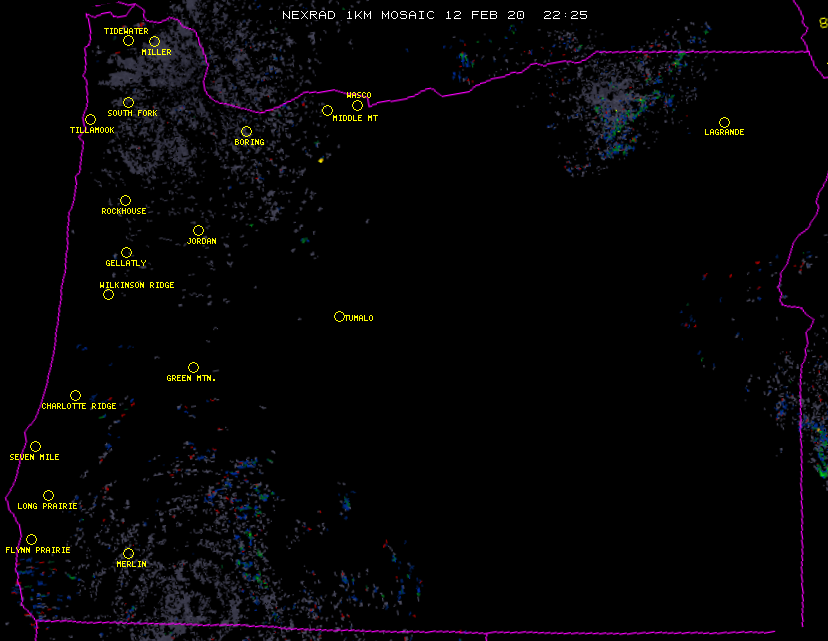The image size is (828, 641).
Task: Select the Merlin station circle marker
Action: pyautogui.click(x=128, y=553)
